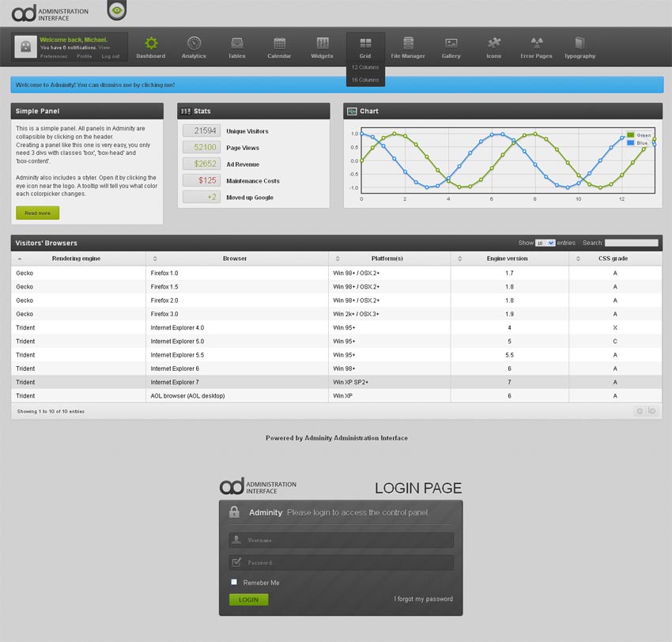
Task: Open the Show entries dropdown
Action: 545,243
